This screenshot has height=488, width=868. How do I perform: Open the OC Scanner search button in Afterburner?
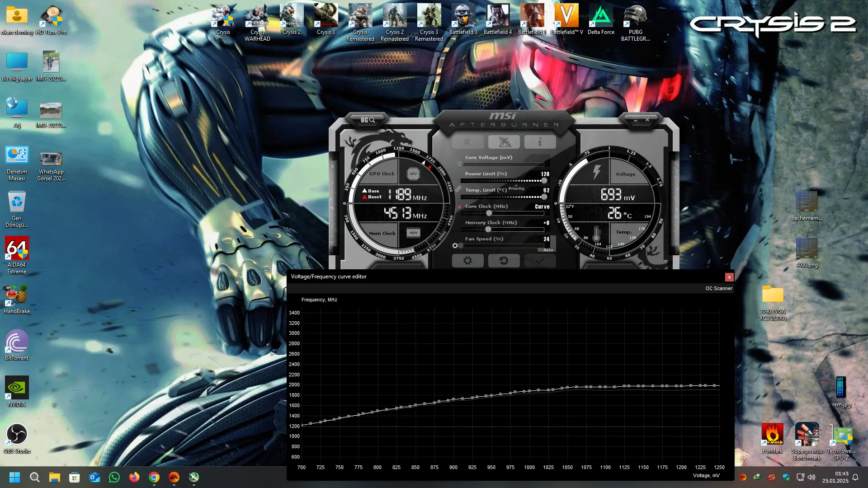(x=368, y=120)
